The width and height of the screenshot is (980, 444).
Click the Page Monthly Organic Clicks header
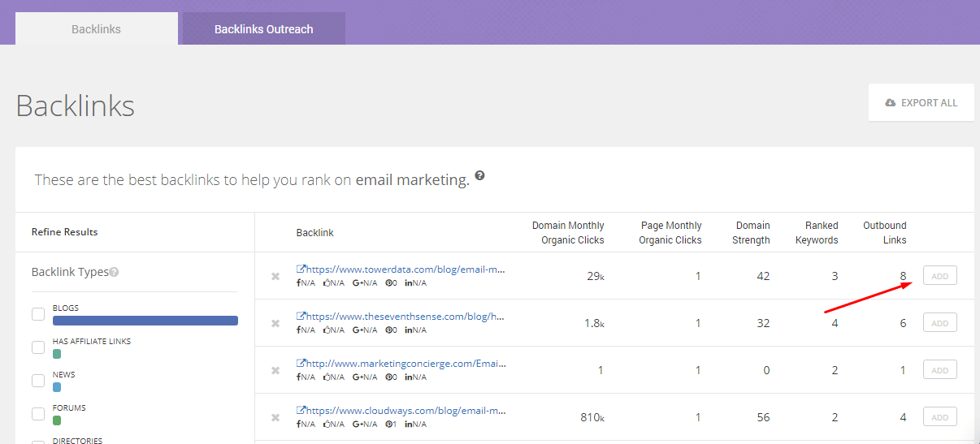[670, 233]
